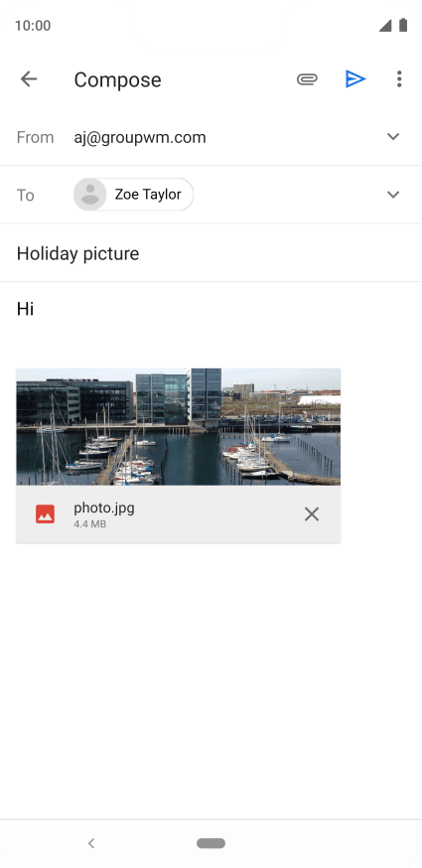This screenshot has height=868, width=422.
Task: Tap the battery status icon
Action: [x=403, y=25]
